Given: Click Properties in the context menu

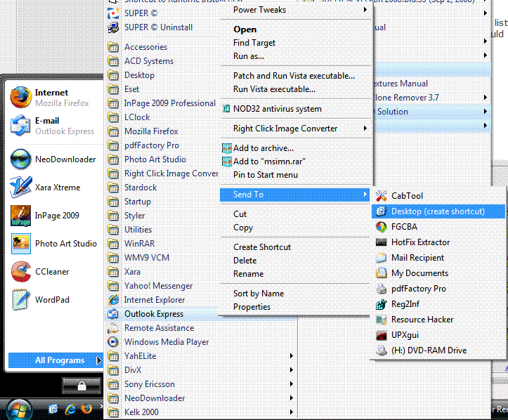Looking at the screenshot, I should click(x=252, y=307).
